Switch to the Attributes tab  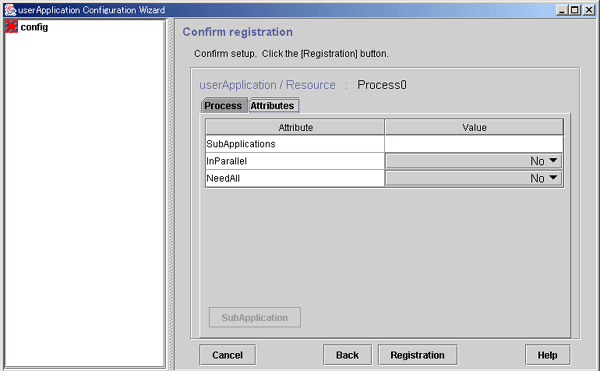point(273,106)
